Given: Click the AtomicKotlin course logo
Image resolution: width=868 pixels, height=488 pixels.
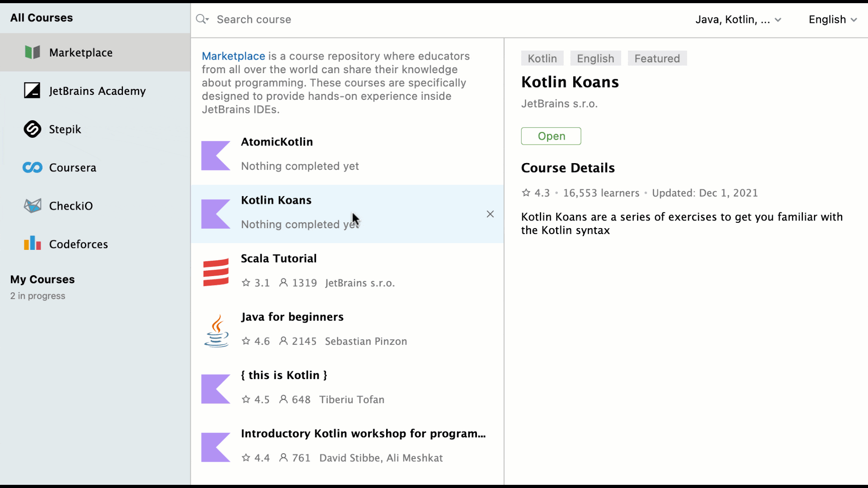Looking at the screenshot, I should point(215,155).
